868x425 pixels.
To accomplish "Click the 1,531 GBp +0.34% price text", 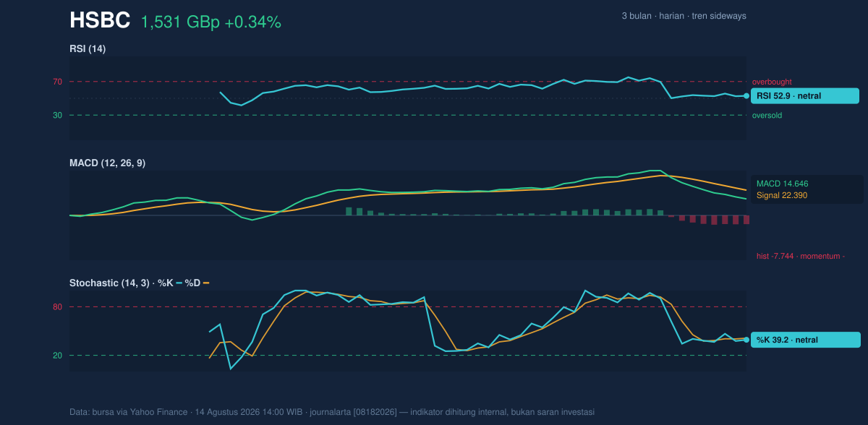I will [210, 22].
